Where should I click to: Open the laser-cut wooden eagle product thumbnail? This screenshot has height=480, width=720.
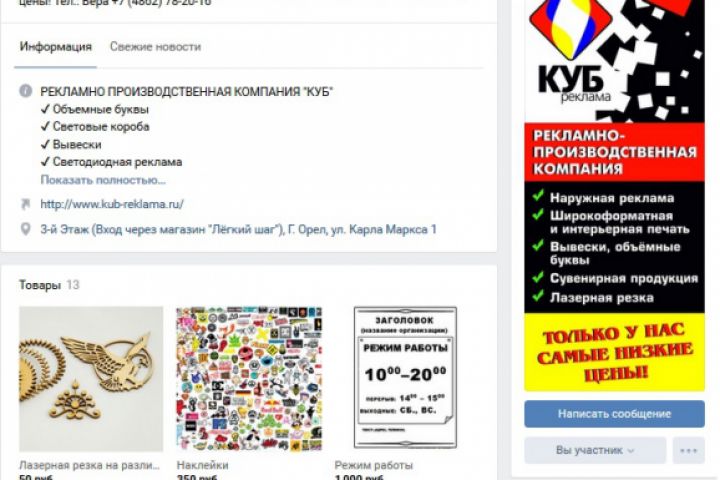click(x=91, y=379)
